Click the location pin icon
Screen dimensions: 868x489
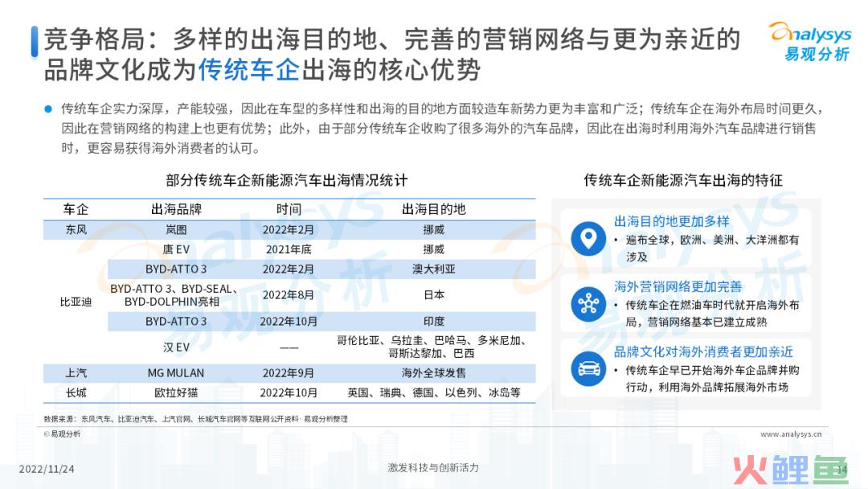[588, 239]
